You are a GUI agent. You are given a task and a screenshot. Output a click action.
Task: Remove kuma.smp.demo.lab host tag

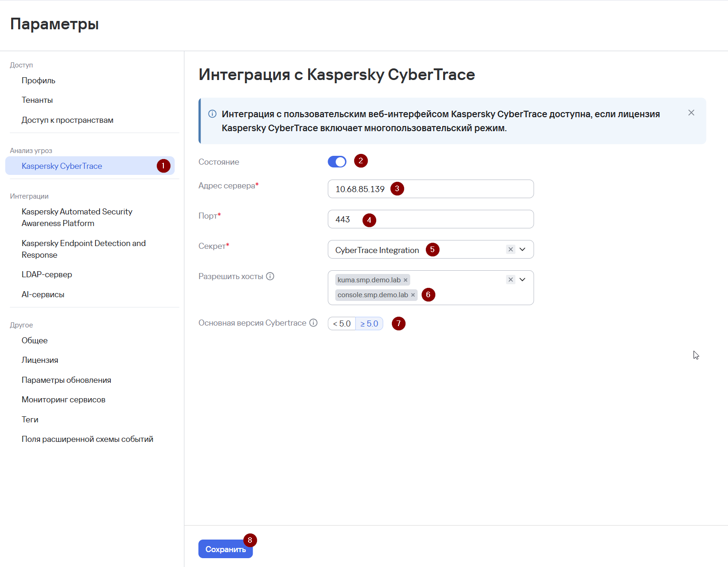point(405,280)
